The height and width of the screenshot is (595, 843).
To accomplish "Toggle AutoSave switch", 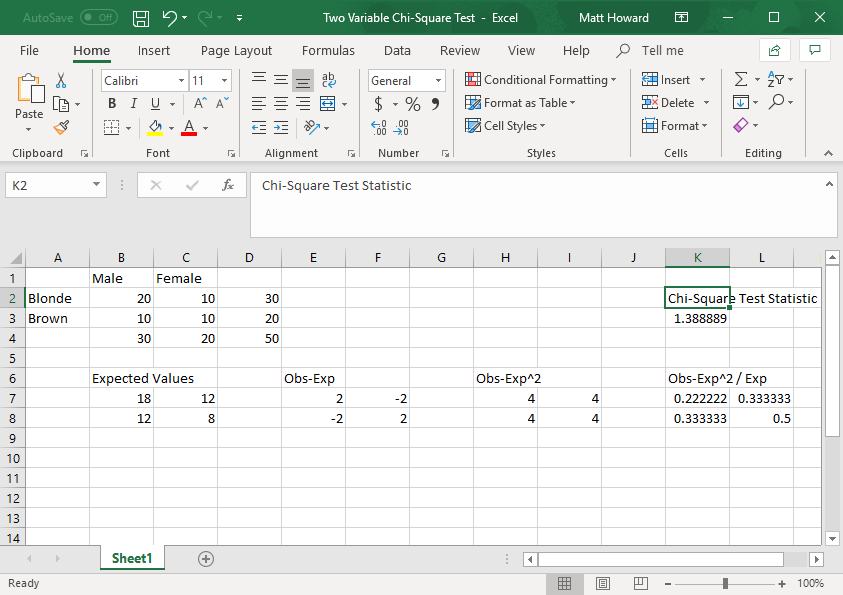I will point(97,18).
